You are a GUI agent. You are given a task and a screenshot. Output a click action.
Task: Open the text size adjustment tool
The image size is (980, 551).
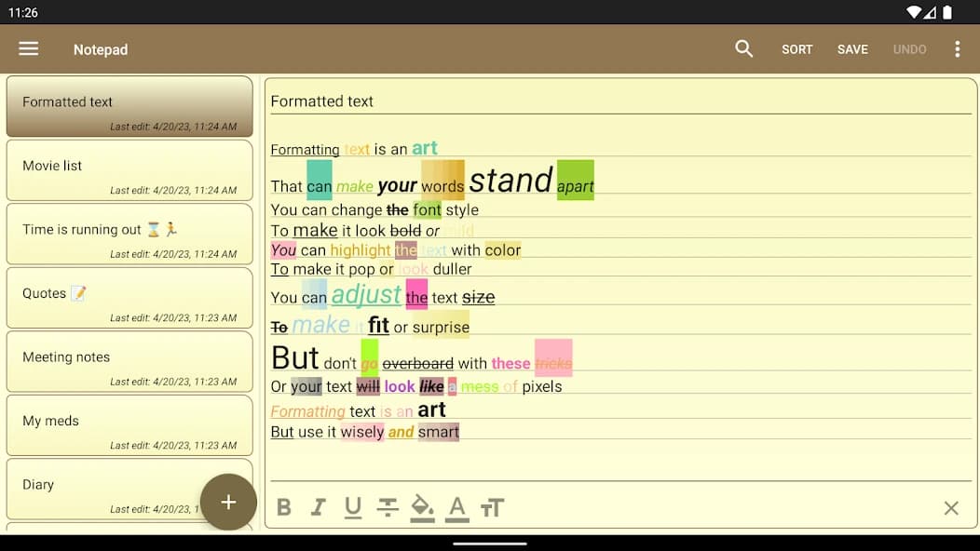[493, 507]
